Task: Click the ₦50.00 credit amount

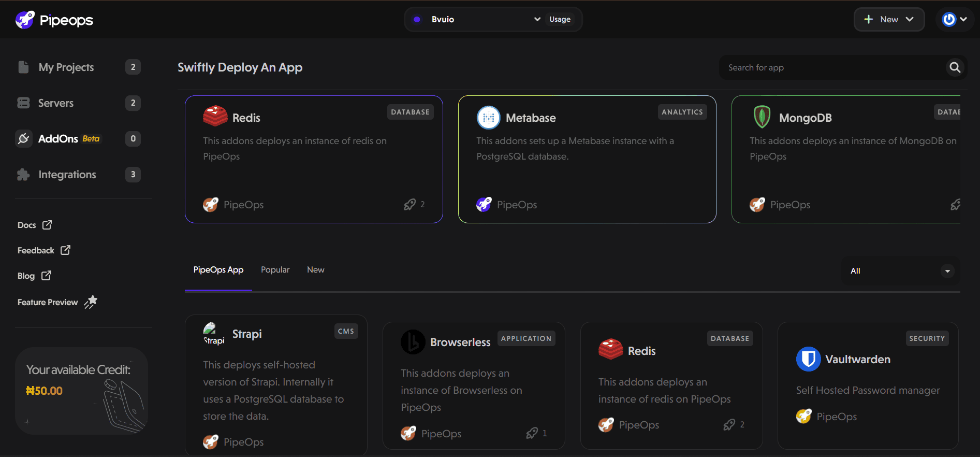Action: [x=44, y=391]
